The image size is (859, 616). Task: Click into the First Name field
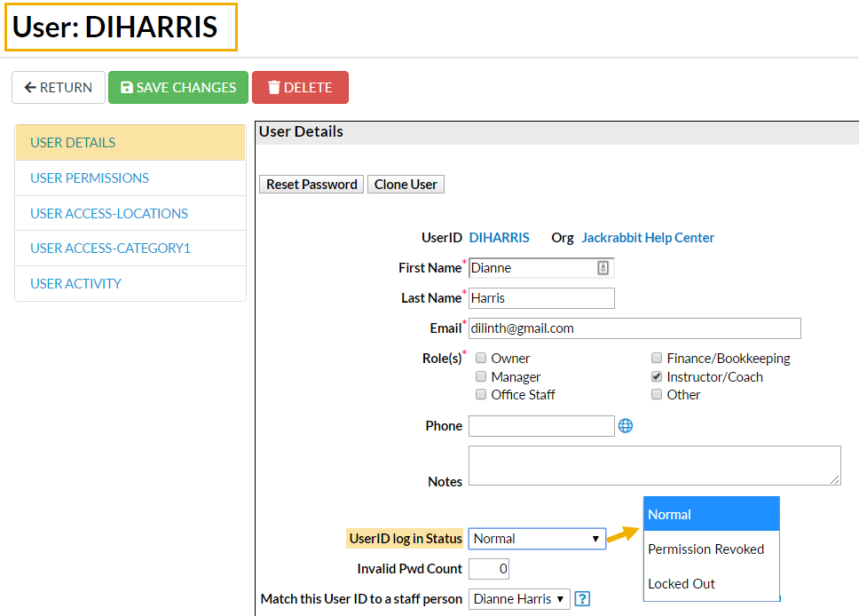tap(541, 268)
